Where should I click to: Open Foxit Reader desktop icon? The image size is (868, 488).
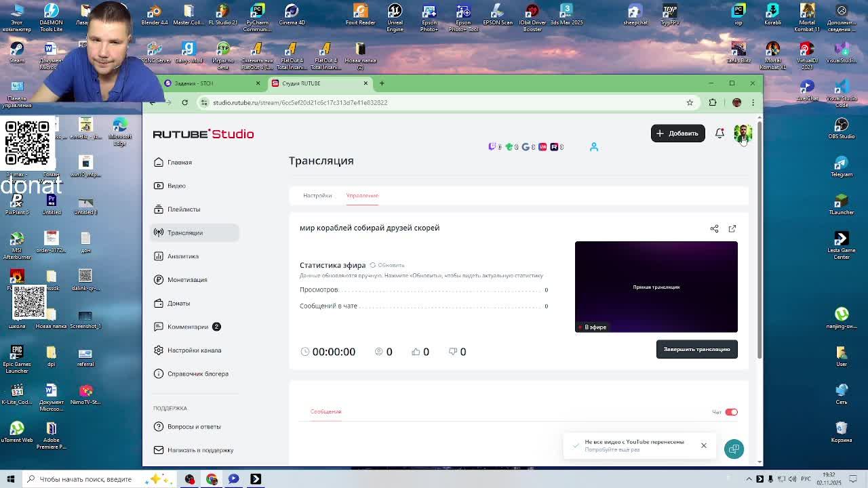360,15
